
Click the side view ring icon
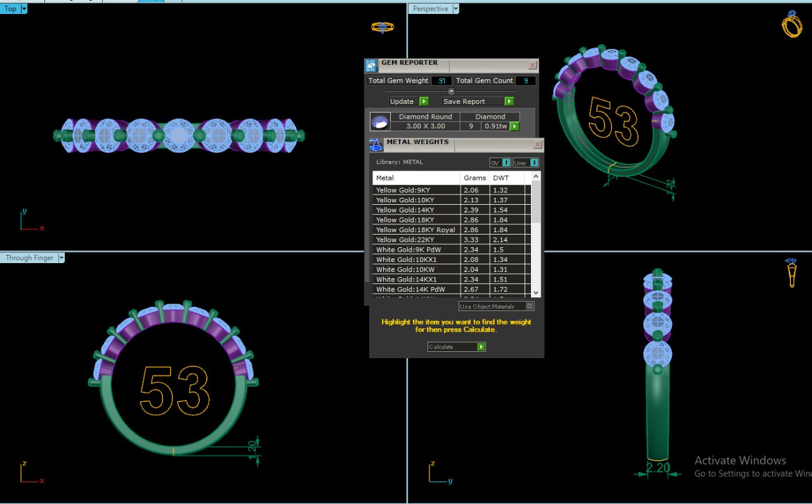click(x=791, y=273)
